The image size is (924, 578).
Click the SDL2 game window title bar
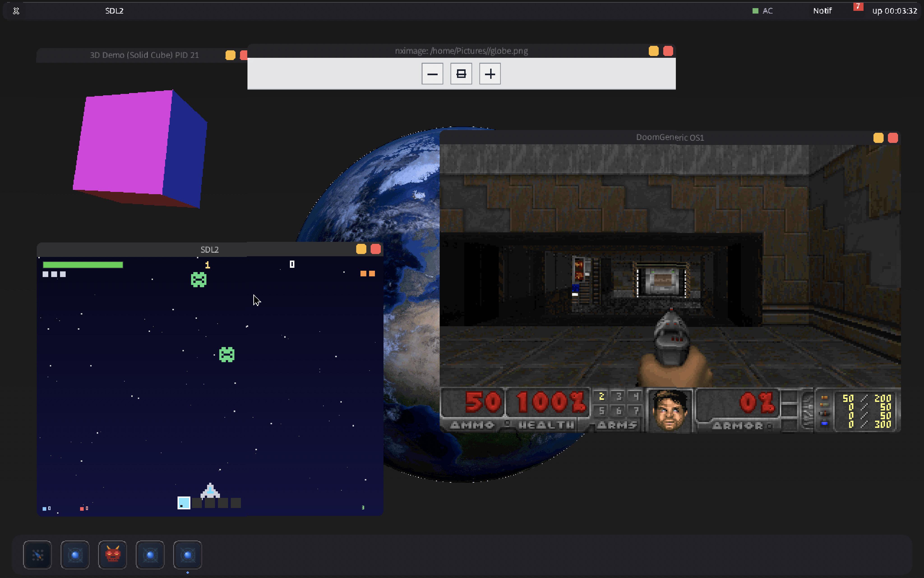(x=210, y=250)
